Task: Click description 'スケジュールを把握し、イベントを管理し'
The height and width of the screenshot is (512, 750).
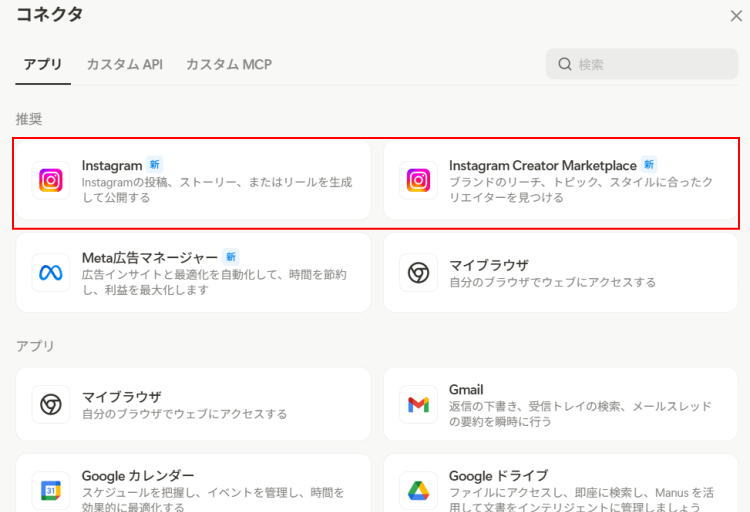Action: pos(191,492)
